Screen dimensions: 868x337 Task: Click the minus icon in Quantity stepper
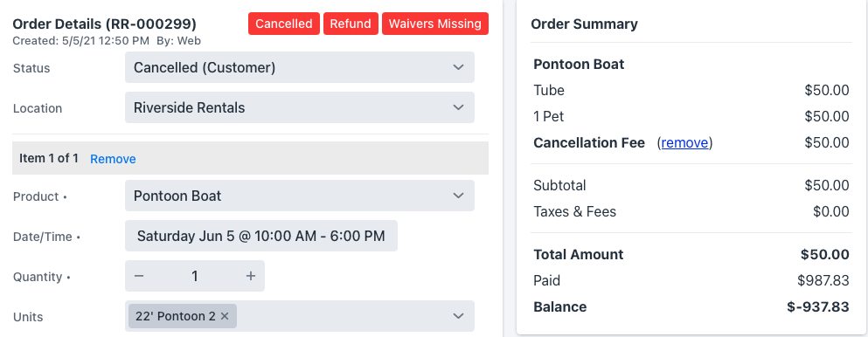(139, 276)
